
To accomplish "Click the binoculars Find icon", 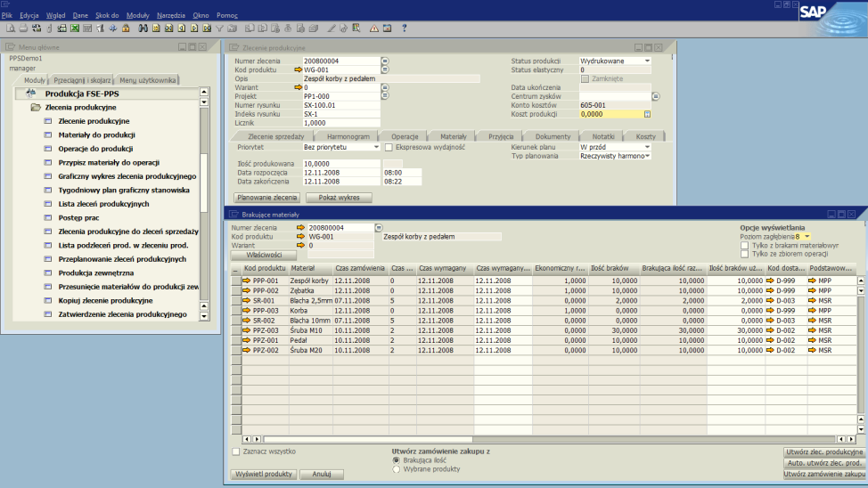I will [143, 28].
